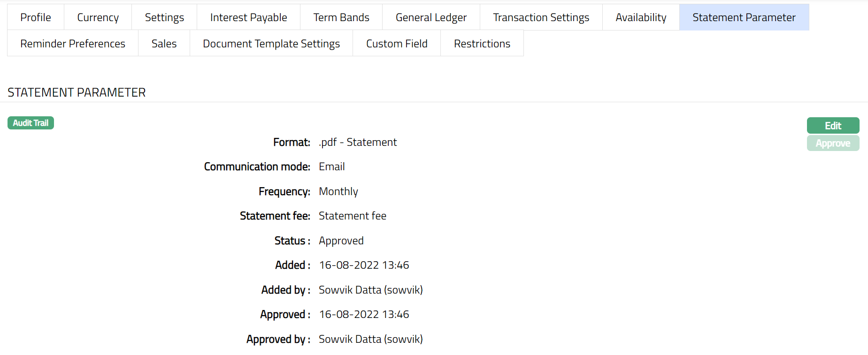This screenshot has height=355, width=868.
Task: Go to the Restrictions tab
Action: (482, 44)
